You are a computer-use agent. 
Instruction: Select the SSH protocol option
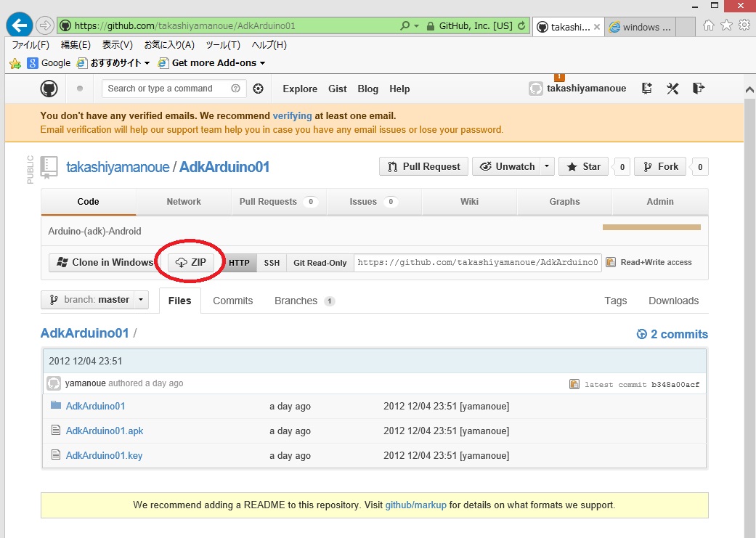click(272, 263)
